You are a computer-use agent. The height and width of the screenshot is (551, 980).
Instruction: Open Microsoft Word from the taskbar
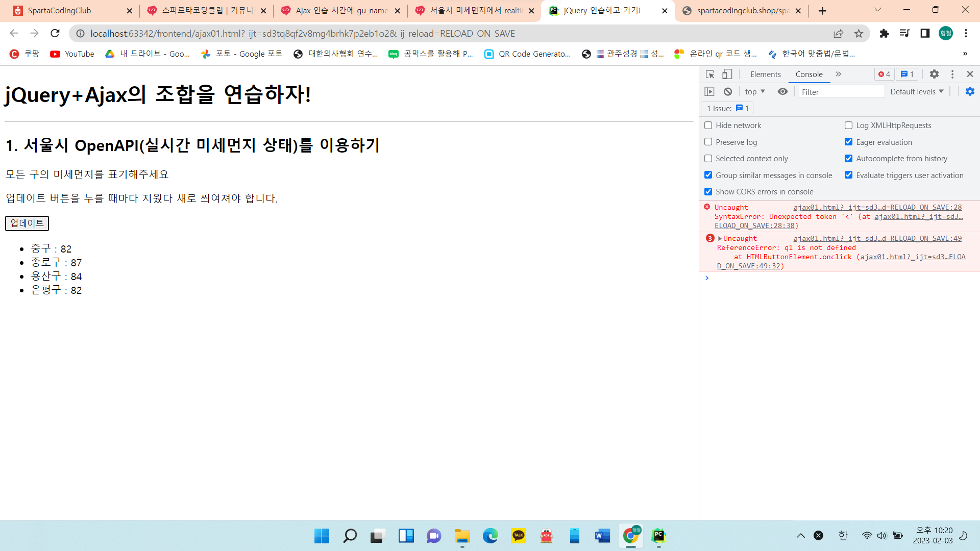click(x=602, y=536)
